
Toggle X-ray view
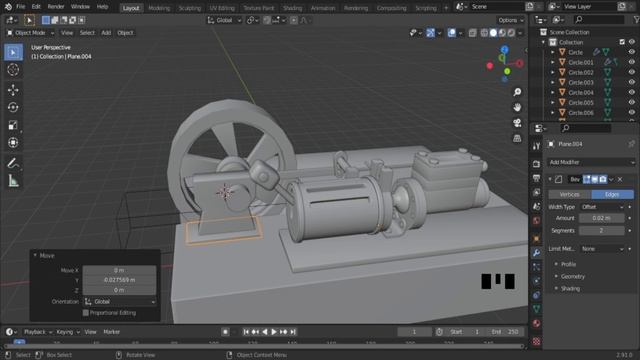(x=472, y=33)
